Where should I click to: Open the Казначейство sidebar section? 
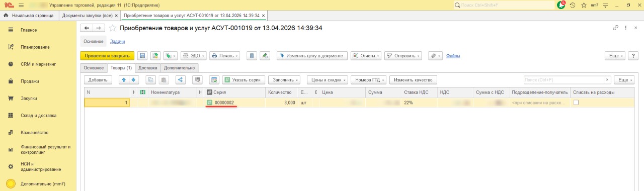(x=38, y=133)
